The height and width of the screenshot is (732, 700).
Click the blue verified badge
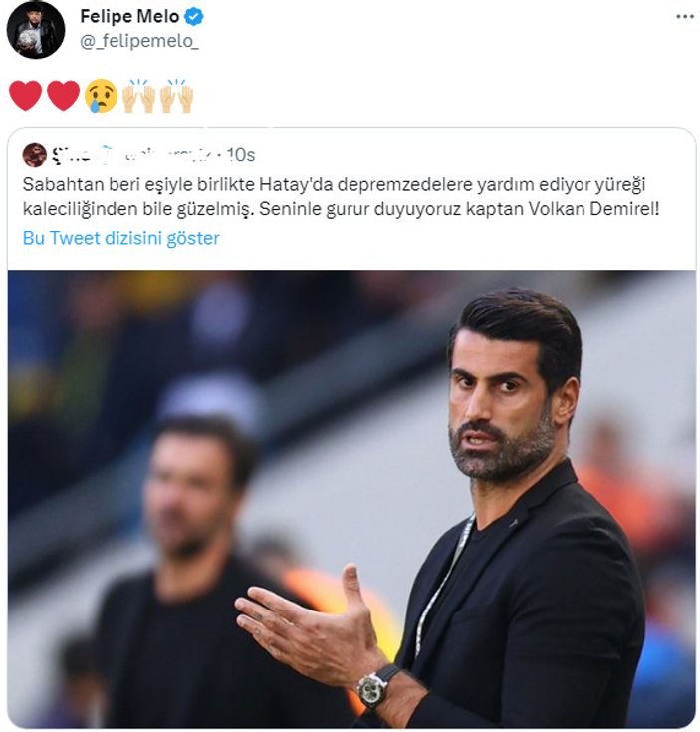(193, 16)
